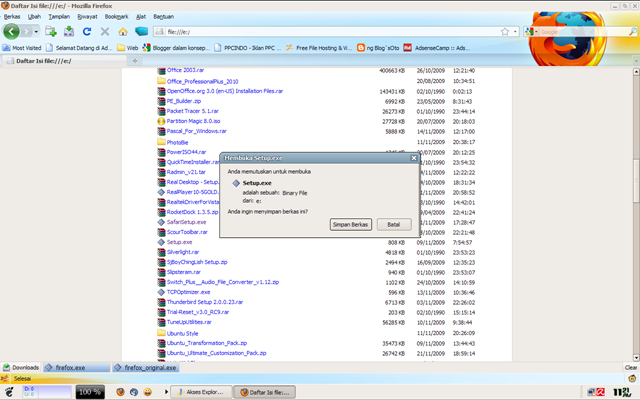Open AdsenseCamp :: Ads bookmark
This screenshot has width=640, height=400.
coord(437,48)
